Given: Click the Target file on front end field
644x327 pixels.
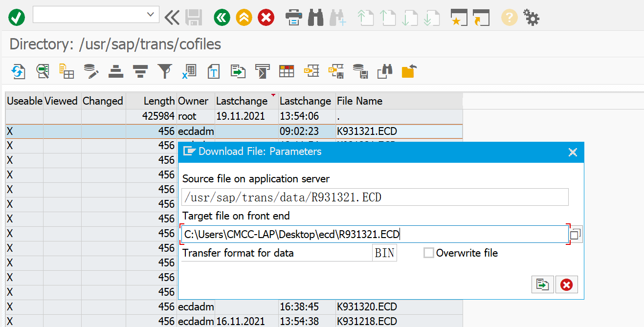Looking at the screenshot, I should (375, 235).
